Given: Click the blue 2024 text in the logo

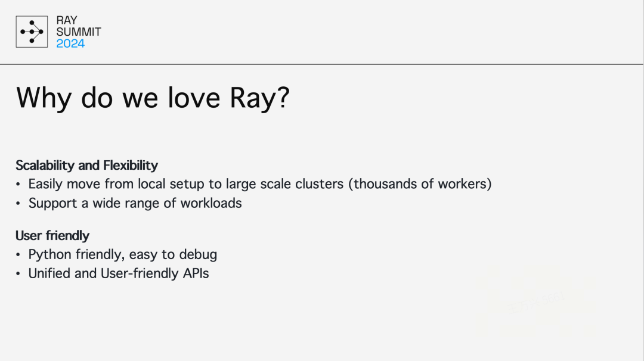Looking at the screenshot, I should click(70, 43).
